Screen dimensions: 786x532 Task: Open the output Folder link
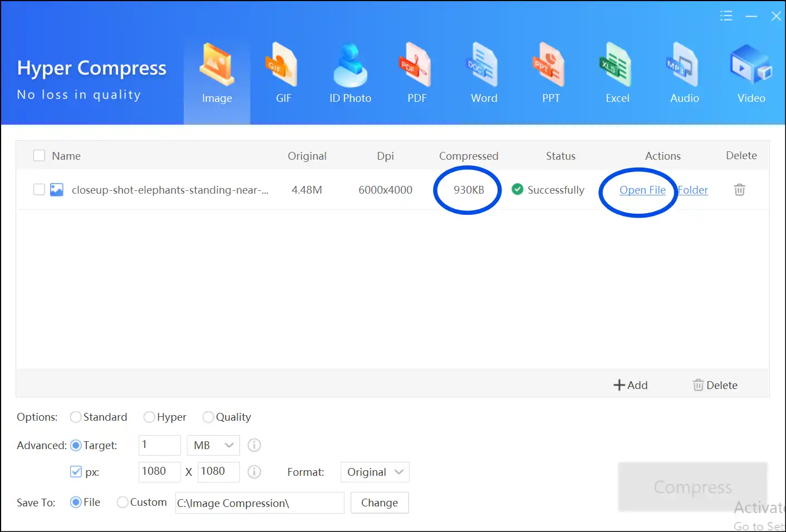[693, 190]
